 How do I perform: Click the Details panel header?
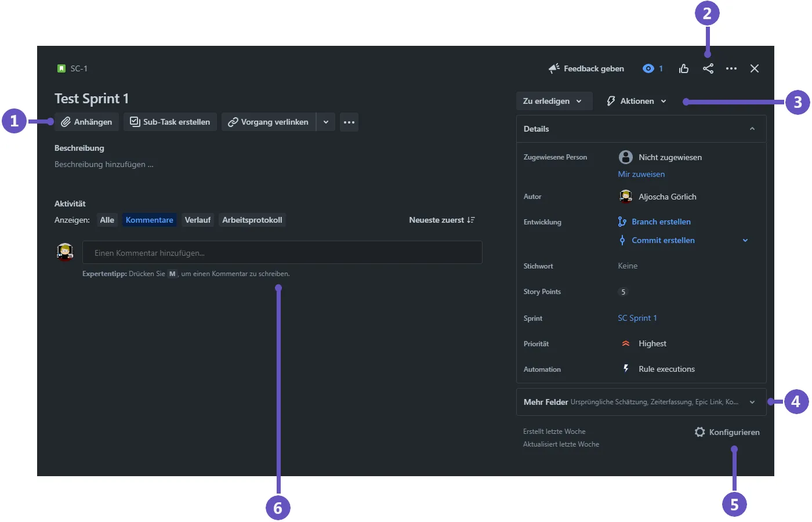(641, 129)
